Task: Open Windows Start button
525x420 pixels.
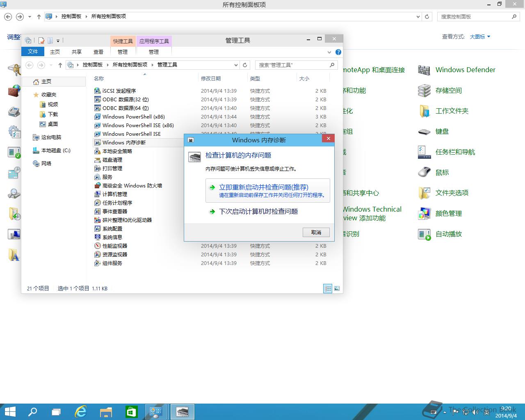Action: coord(10,411)
